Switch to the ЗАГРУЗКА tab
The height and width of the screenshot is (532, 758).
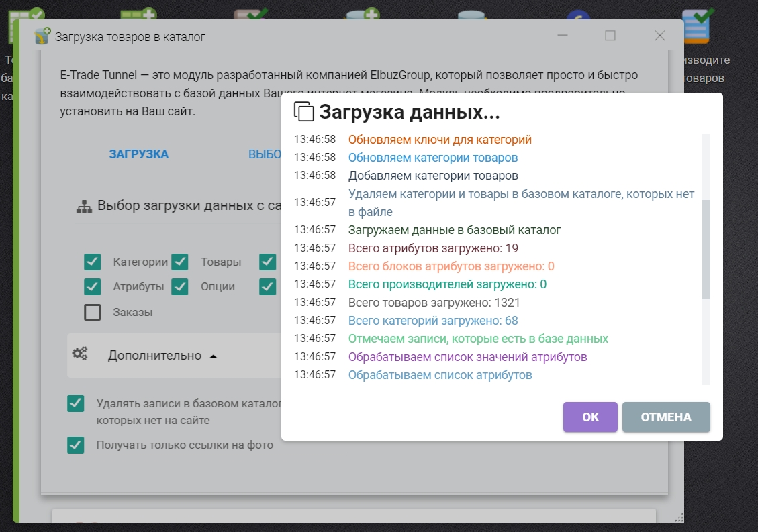click(x=139, y=154)
